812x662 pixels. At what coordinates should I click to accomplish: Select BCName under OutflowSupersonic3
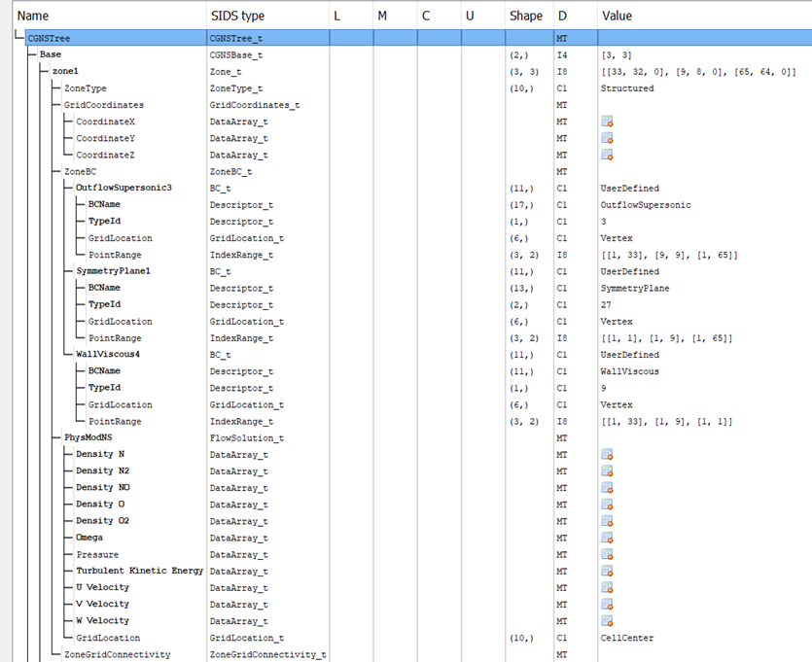tap(104, 204)
